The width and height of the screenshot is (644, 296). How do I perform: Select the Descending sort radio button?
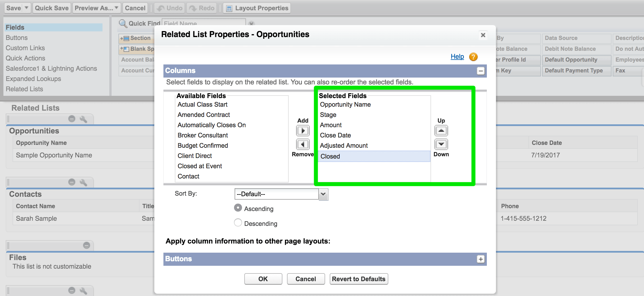[238, 223]
